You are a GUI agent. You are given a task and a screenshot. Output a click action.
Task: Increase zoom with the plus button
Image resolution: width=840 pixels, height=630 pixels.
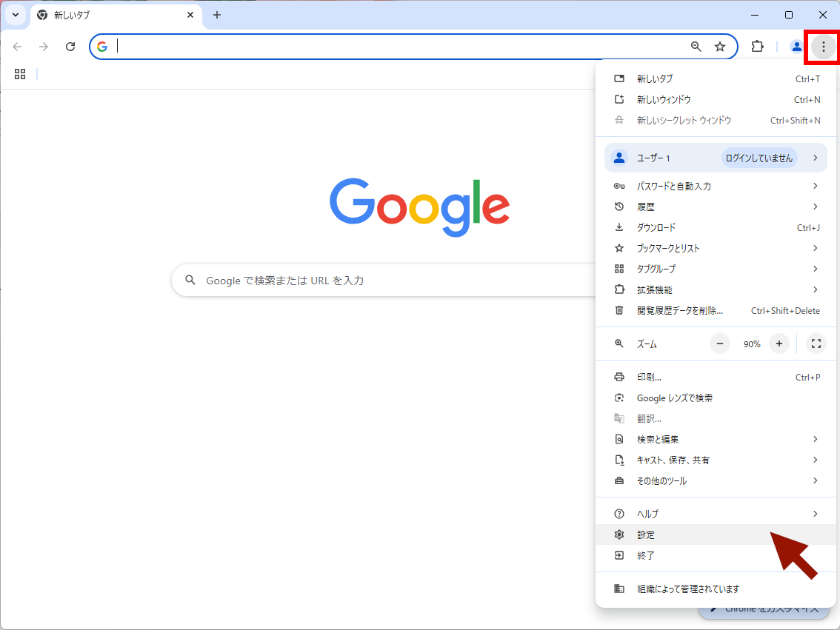click(x=779, y=344)
